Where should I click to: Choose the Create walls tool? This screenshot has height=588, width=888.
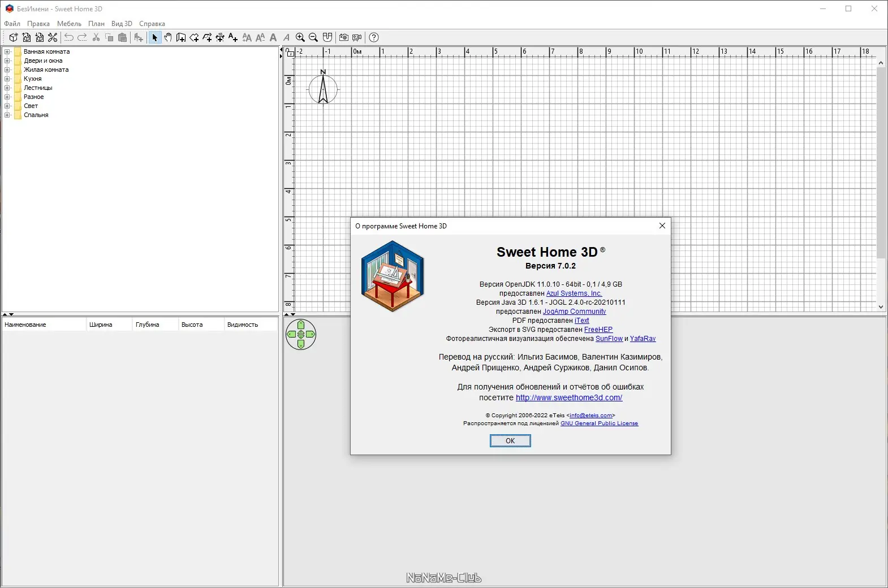(x=181, y=37)
